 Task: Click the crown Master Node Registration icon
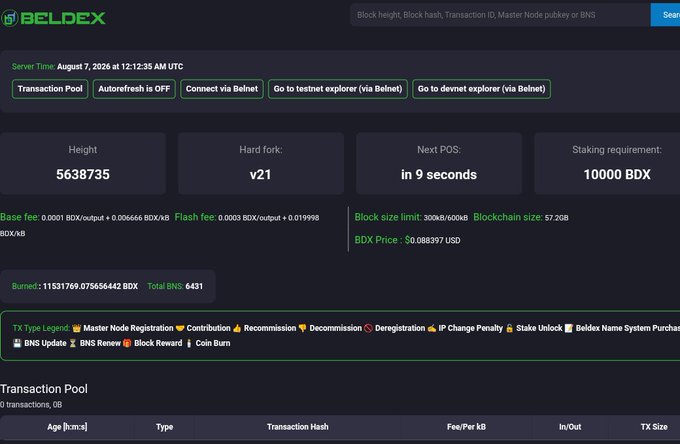[x=77, y=328]
